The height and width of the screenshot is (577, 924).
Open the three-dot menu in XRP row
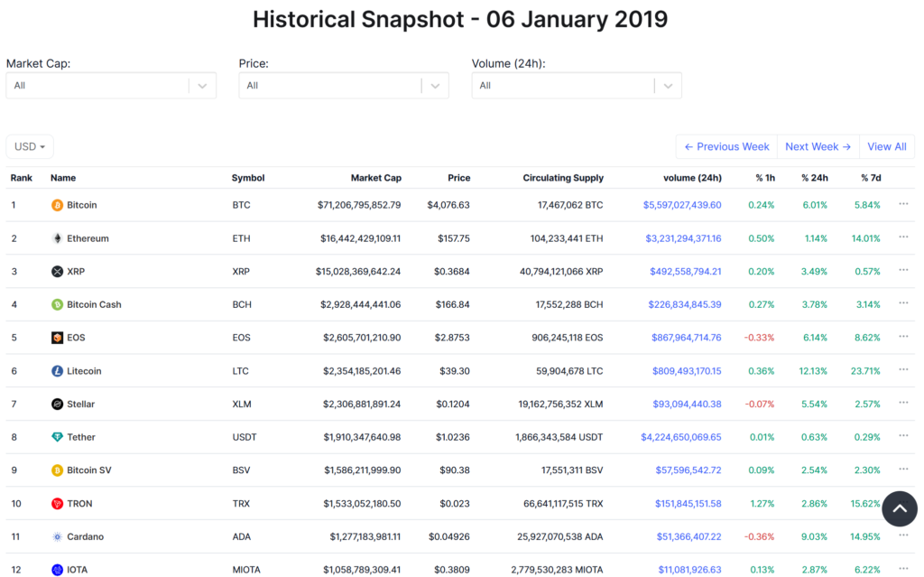pos(903,270)
